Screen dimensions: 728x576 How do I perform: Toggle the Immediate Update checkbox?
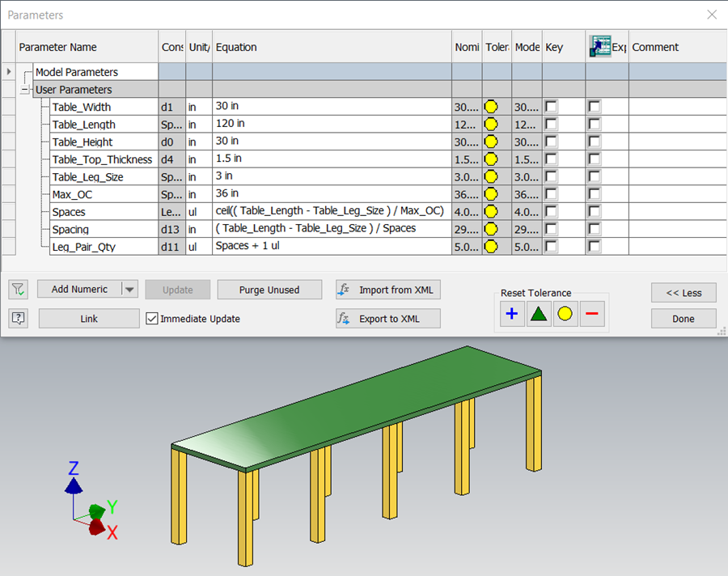pyautogui.click(x=151, y=319)
